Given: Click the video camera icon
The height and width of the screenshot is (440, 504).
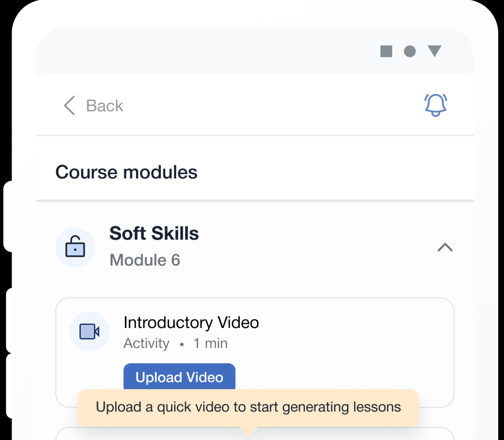Looking at the screenshot, I should coord(89,332).
